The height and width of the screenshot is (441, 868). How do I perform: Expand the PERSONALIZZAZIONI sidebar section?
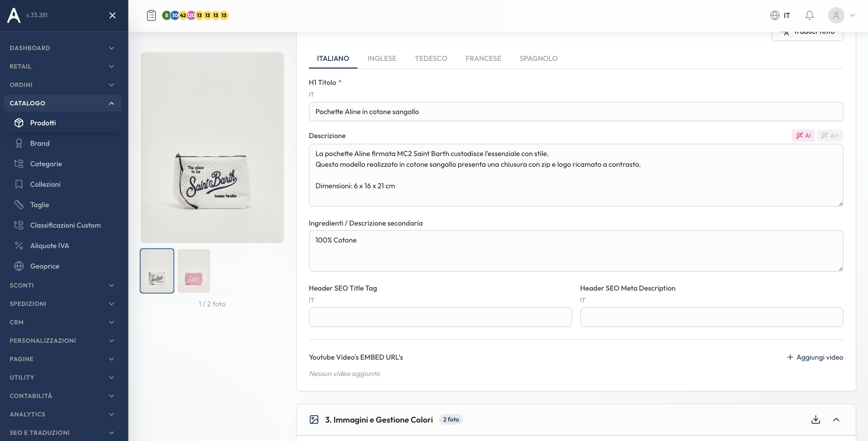pyautogui.click(x=62, y=340)
